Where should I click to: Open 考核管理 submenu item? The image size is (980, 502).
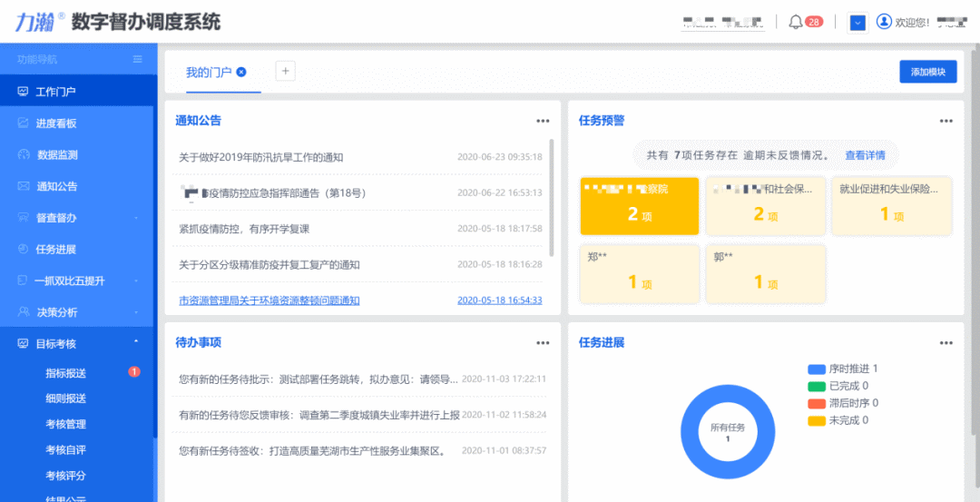coord(65,424)
